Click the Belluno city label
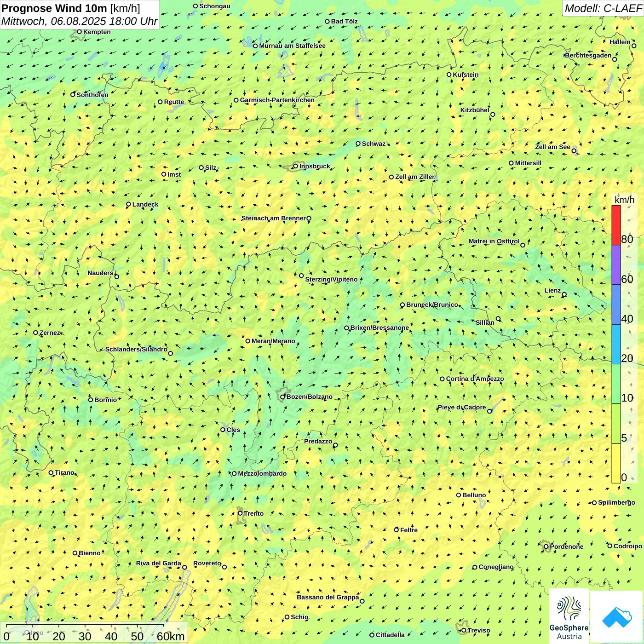 pos(474,495)
